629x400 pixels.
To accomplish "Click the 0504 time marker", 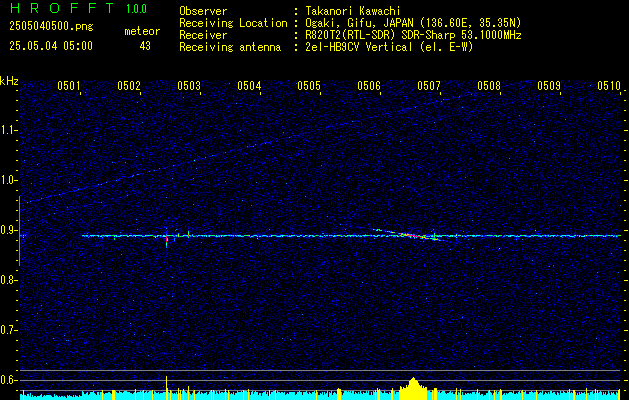I will pos(249,86).
